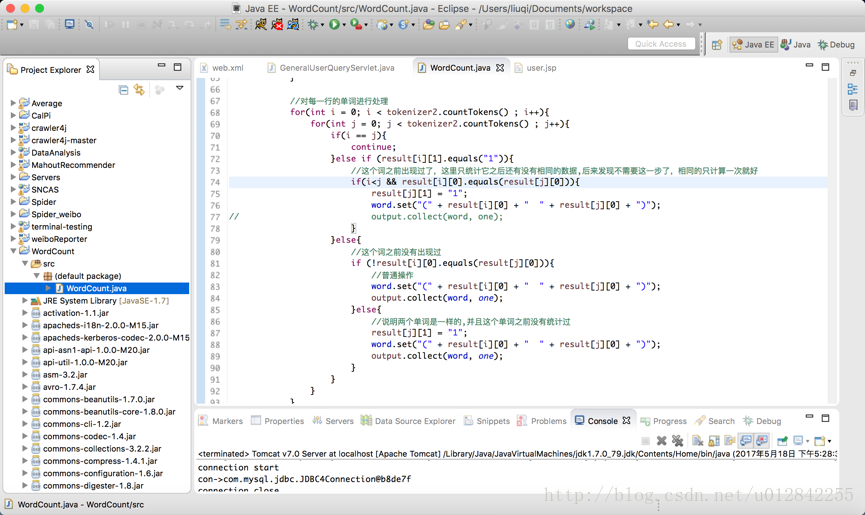The width and height of the screenshot is (865, 515).
Task: Select commons-cli-1.2.jar in tree
Action: tap(82, 424)
